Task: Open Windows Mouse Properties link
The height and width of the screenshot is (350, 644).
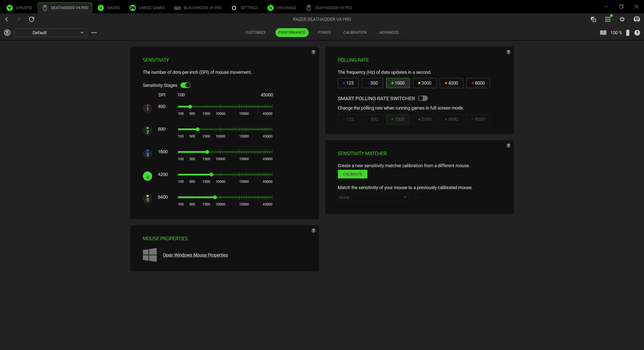Action: pos(195,255)
